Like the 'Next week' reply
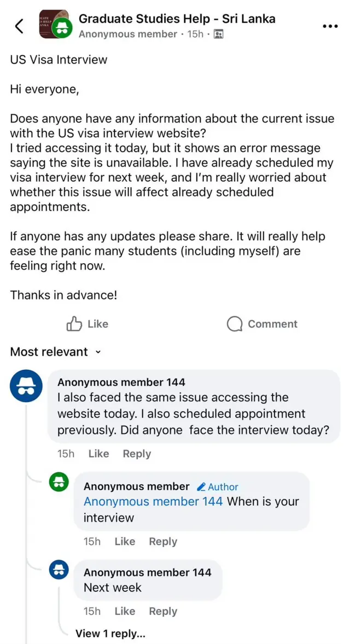 click(125, 611)
